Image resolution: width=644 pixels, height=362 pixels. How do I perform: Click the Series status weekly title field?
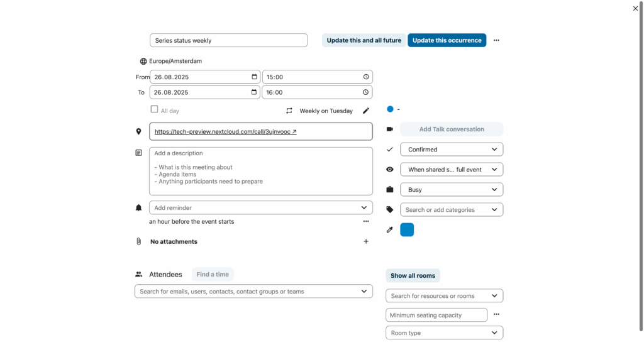pyautogui.click(x=228, y=40)
